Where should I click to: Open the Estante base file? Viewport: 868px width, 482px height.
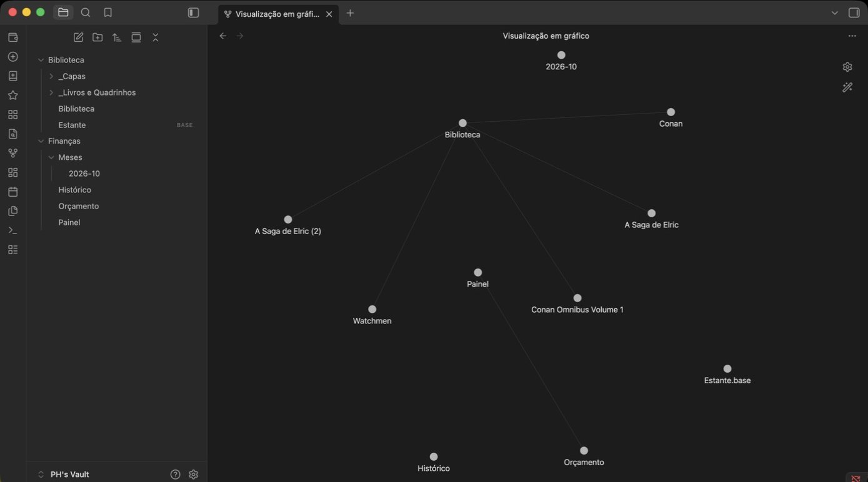coord(72,125)
